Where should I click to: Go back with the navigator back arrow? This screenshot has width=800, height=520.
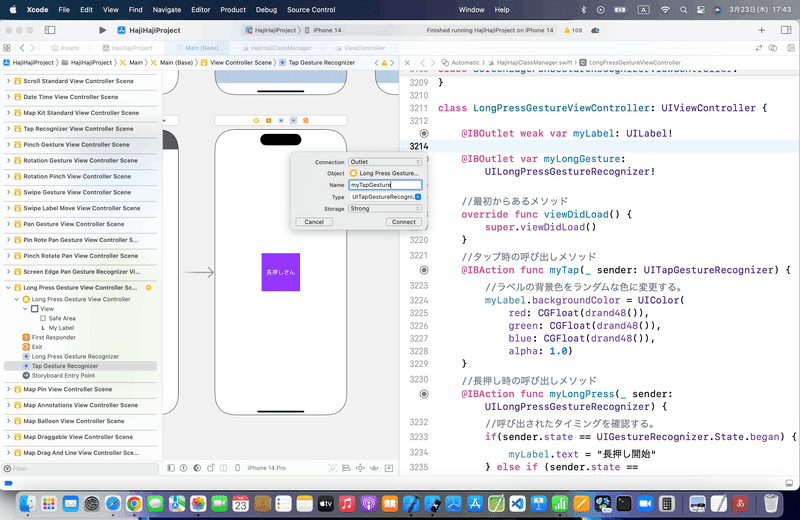[22, 48]
